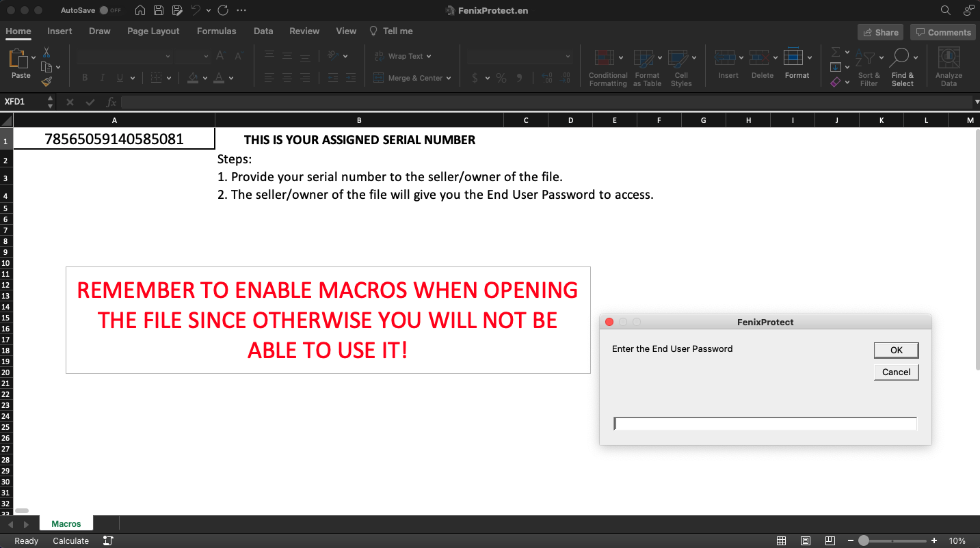Image resolution: width=980 pixels, height=548 pixels.
Task: Open the collaboration people icon in title bar
Action: pyautogui.click(x=968, y=10)
